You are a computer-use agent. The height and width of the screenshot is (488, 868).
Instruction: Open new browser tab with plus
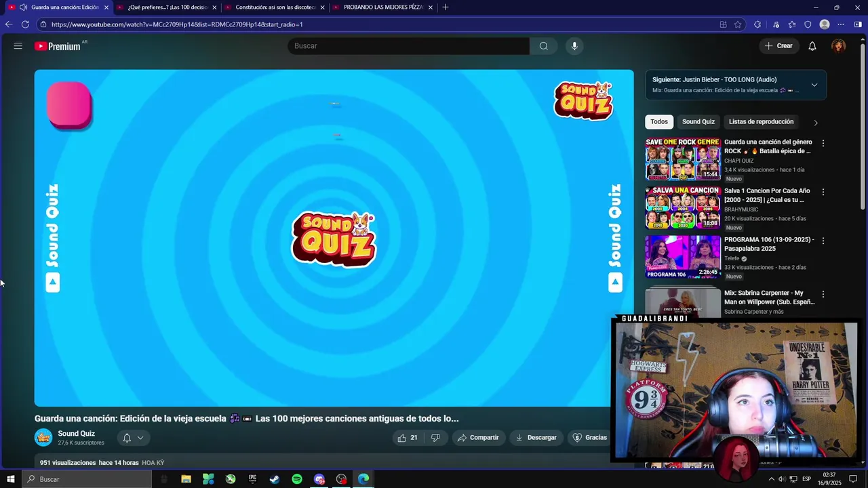click(x=446, y=7)
